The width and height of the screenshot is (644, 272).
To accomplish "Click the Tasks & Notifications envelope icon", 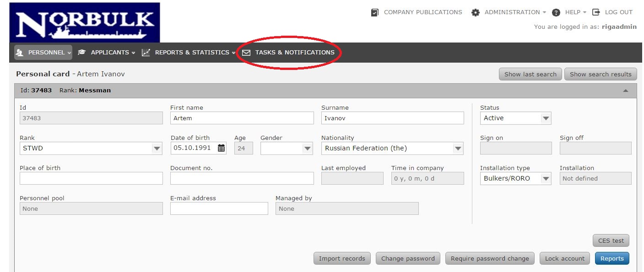I will [246, 53].
